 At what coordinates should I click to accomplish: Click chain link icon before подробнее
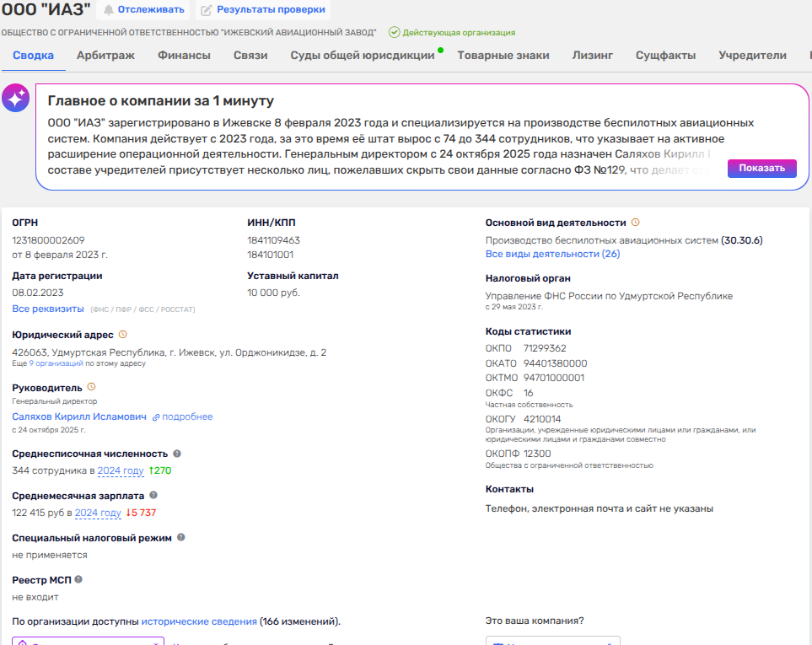156,417
